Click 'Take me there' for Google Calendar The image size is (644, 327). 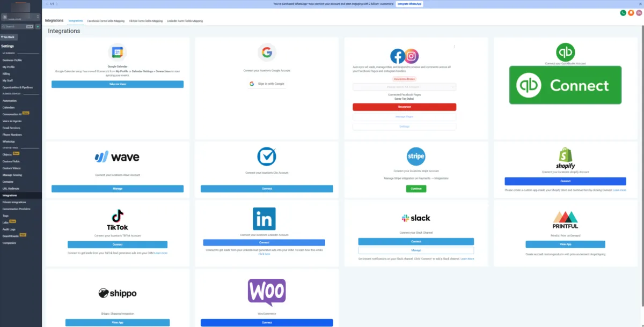[x=118, y=84]
